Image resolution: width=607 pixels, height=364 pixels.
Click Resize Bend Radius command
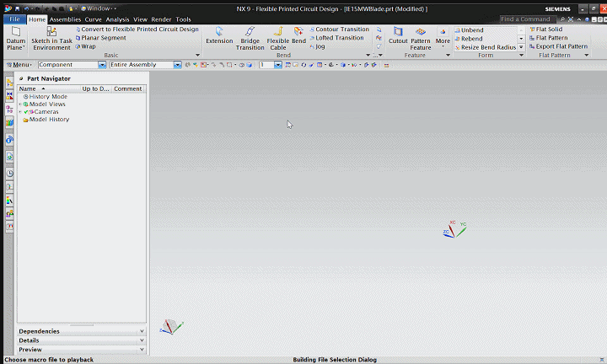coord(486,47)
